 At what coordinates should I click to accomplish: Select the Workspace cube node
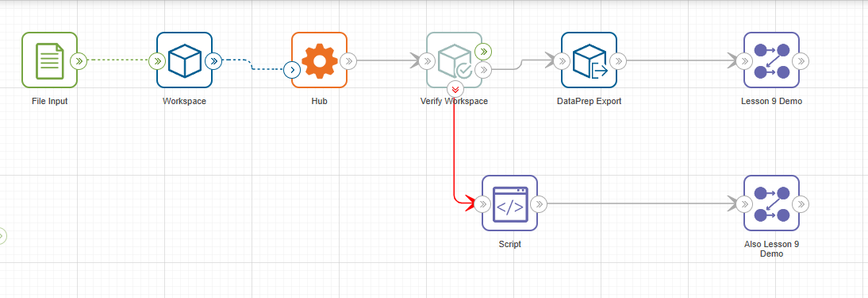coord(184,60)
